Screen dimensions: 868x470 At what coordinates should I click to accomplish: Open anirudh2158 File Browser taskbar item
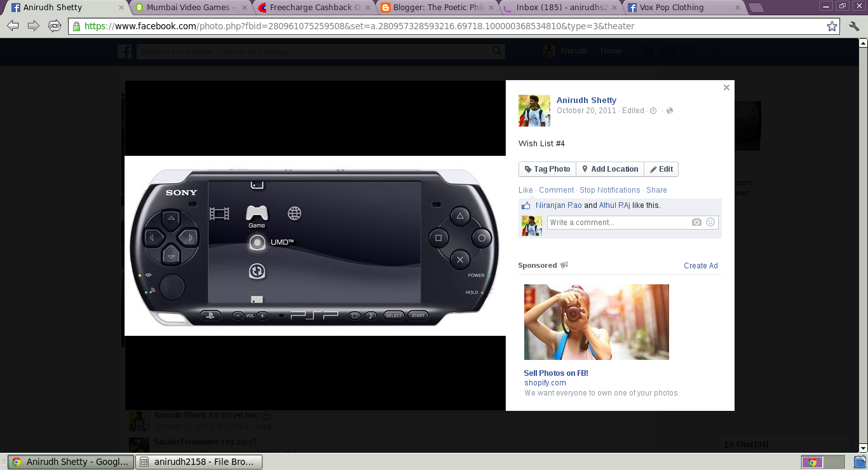pyautogui.click(x=200, y=462)
